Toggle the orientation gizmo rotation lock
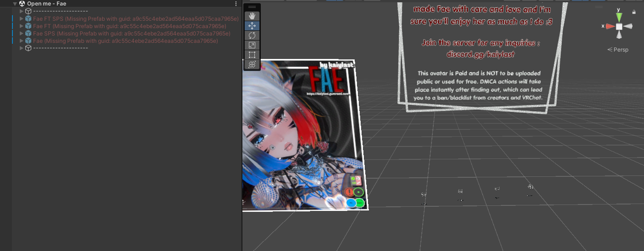The width and height of the screenshot is (644, 251). 634,12
